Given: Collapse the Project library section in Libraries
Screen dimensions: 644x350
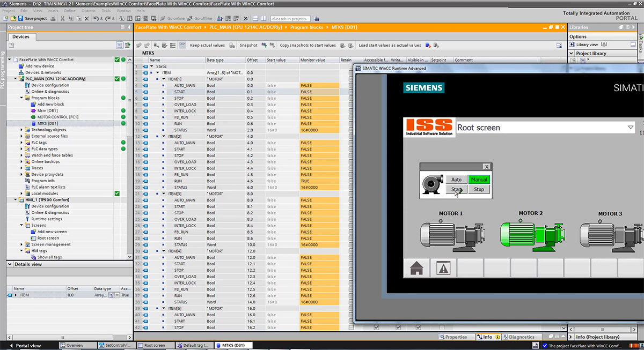Looking at the screenshot, I should [x=572, y=54].
